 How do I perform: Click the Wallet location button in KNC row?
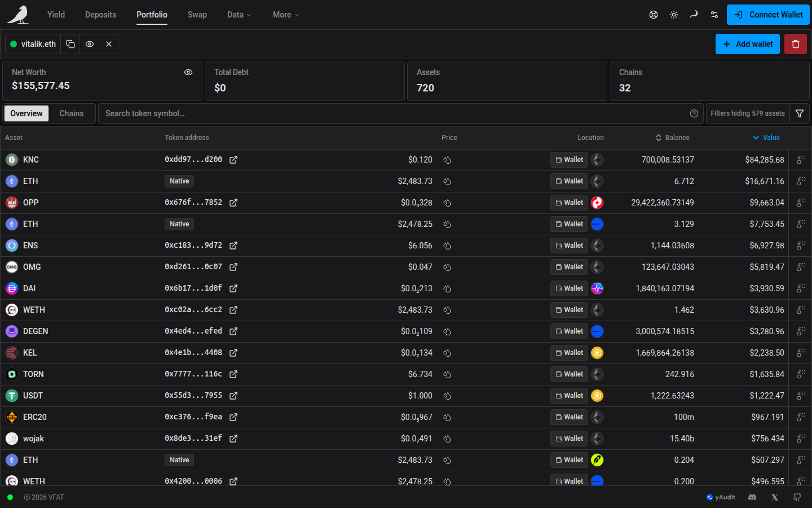tap(569, 160)
